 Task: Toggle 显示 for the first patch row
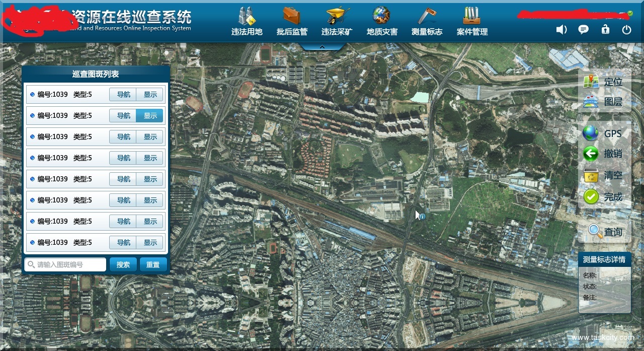150,95
